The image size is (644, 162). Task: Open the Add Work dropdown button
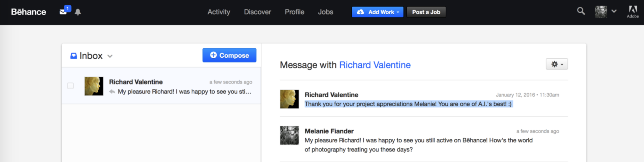pyautogui.click(x=377, y=12)
